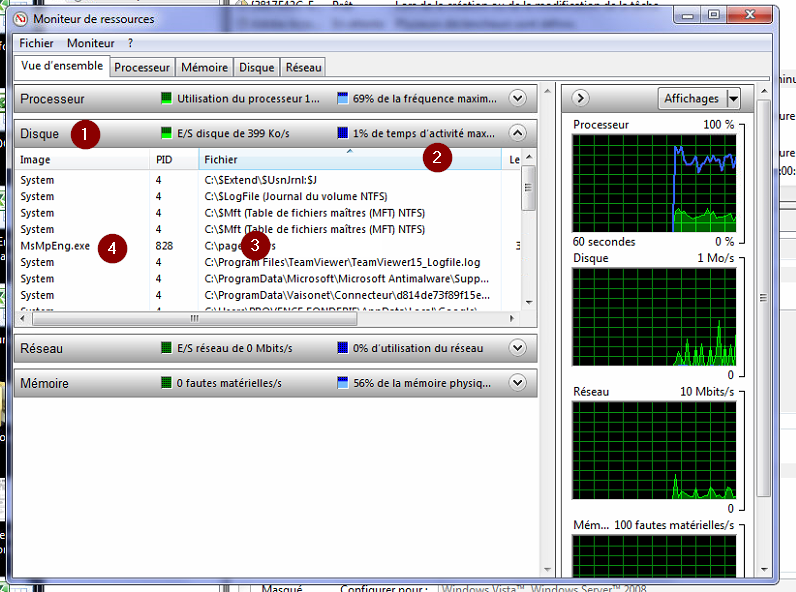Click the 0 fautes matérielles/s text
This screenshot has height=592, width=796.
point(229,383)
